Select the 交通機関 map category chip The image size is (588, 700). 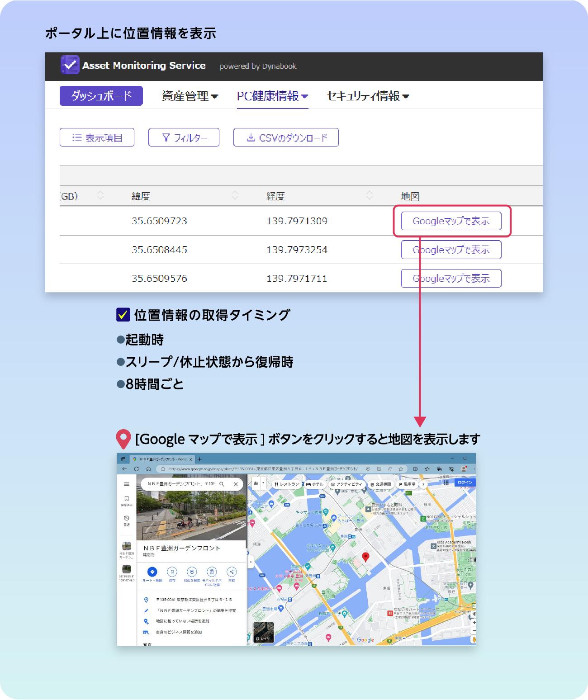pos(380,484)
